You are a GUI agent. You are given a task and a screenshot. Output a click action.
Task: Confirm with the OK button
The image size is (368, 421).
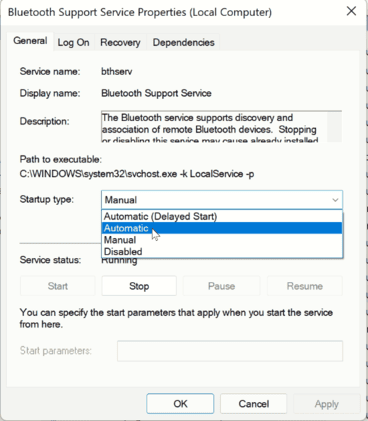point(180,404)
